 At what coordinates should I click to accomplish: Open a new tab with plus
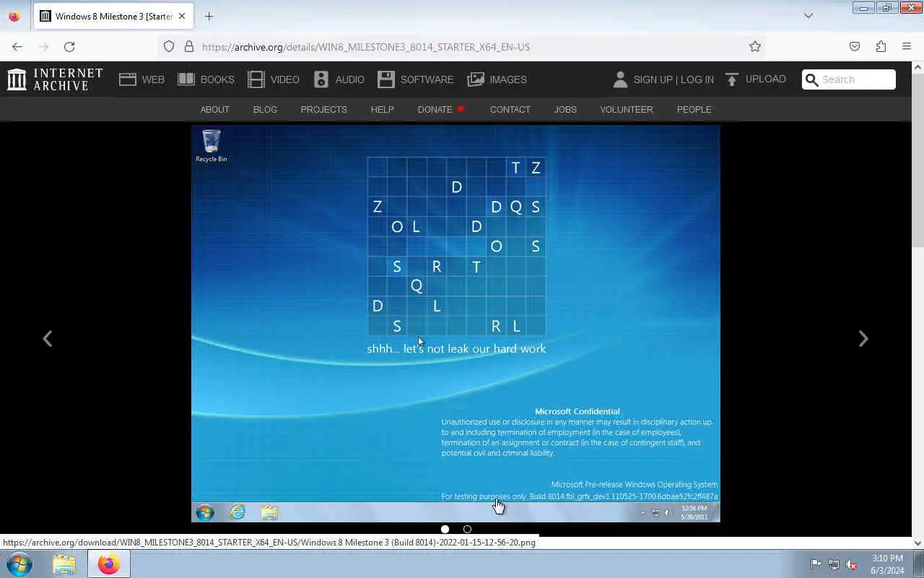[209, 16]
